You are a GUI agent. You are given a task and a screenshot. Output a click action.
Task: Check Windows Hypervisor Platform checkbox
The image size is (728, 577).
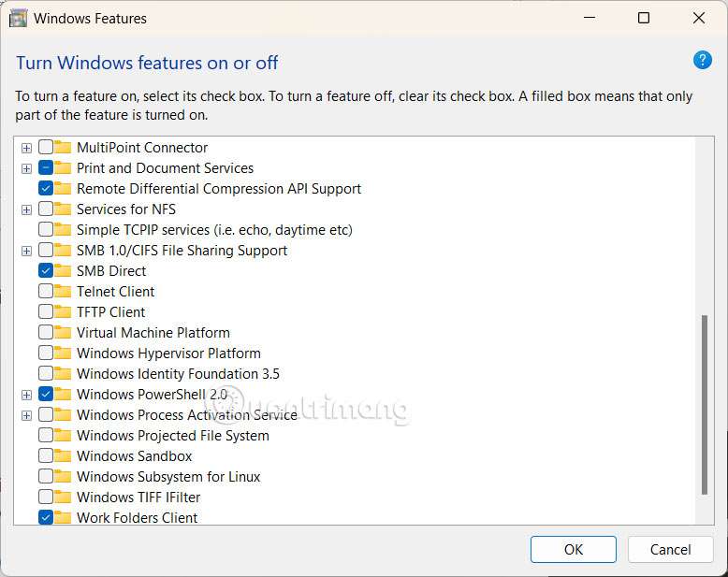46,353
